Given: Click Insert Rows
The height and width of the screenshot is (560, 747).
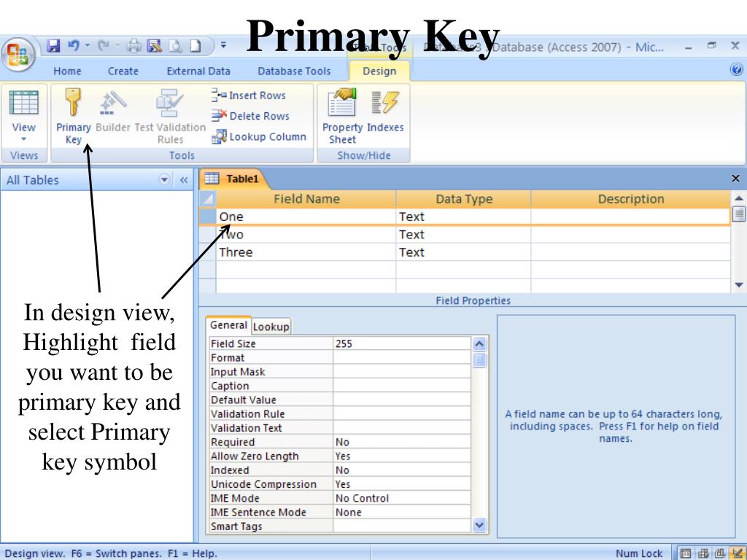Looking at the screenshot, I should 248,96.
